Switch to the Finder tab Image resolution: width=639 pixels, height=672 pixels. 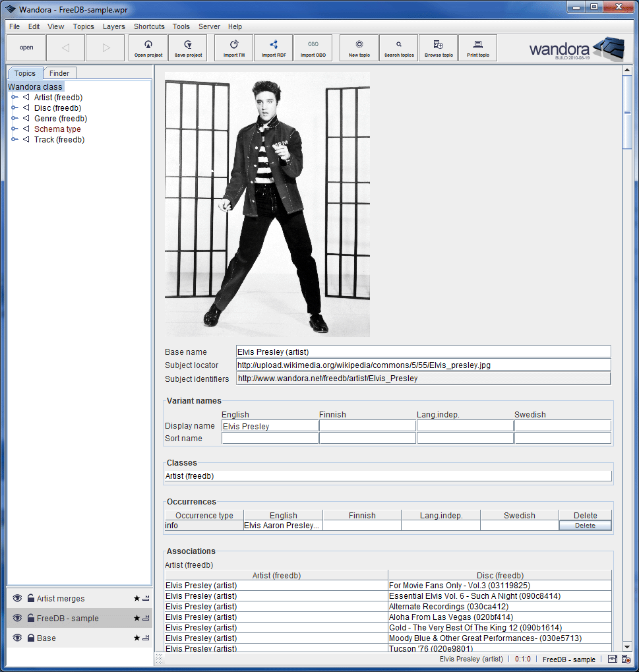point(59,73)
